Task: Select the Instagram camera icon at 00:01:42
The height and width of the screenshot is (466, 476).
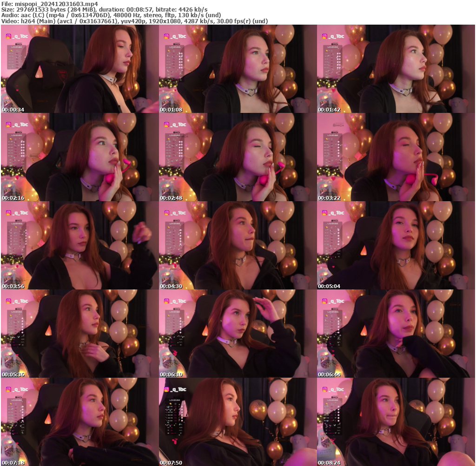Action: [324, 36]
